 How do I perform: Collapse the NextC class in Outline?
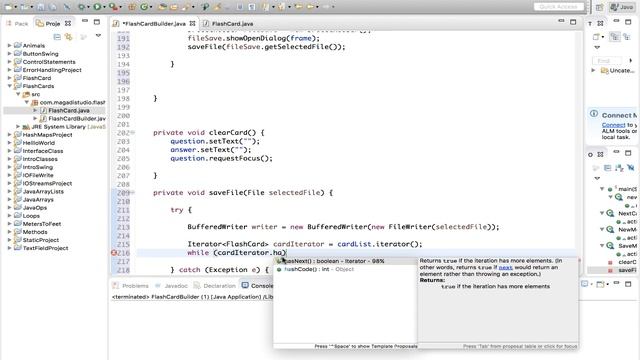point(602,213)
